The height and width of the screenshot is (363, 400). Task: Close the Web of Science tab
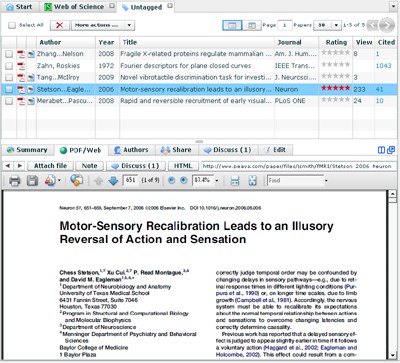112,6
